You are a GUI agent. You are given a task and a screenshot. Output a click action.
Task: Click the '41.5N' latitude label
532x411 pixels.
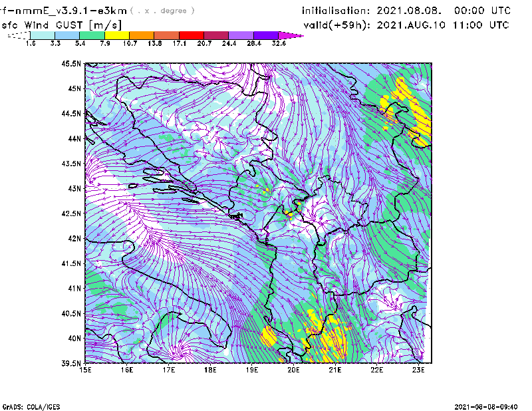pos(71,263)
